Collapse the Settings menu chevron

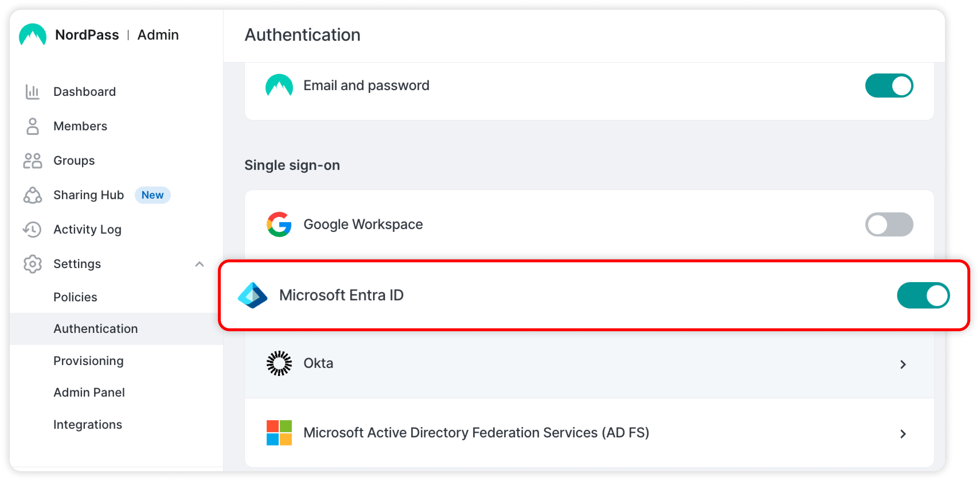[x=200, y=264]
